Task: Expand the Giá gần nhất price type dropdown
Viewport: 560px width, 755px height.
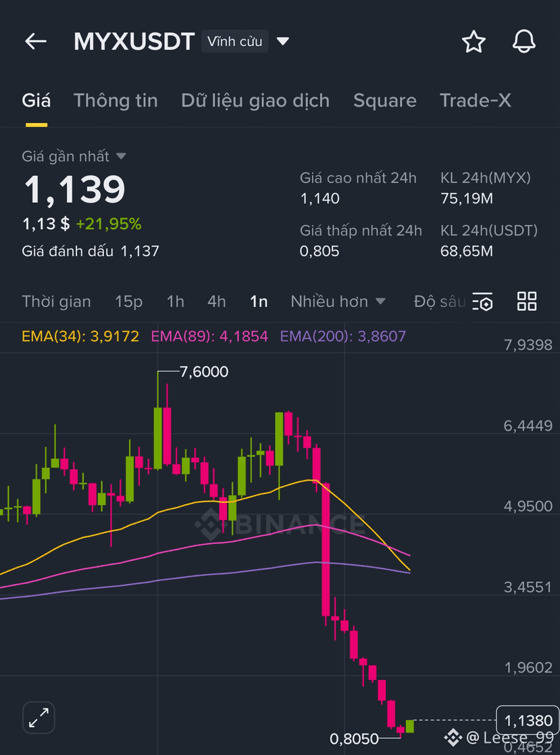Action: point(121,157)
